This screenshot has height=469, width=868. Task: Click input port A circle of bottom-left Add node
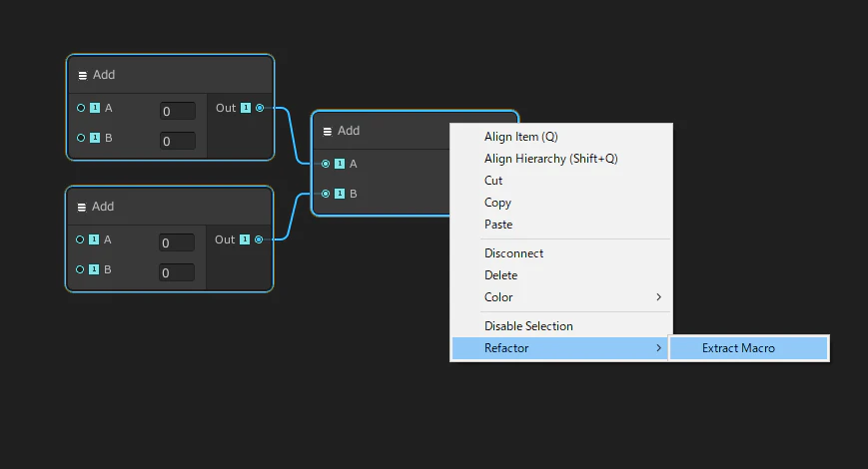[80, 239]
